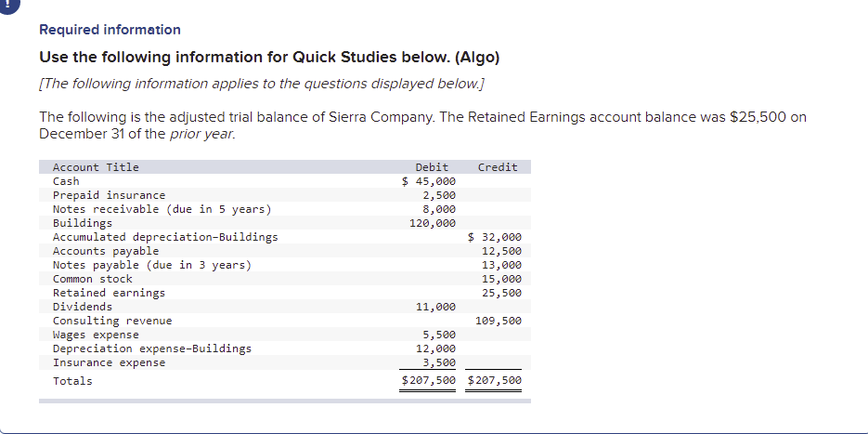Select 'Depreciation expense-Buildings' label

point(152,349)
